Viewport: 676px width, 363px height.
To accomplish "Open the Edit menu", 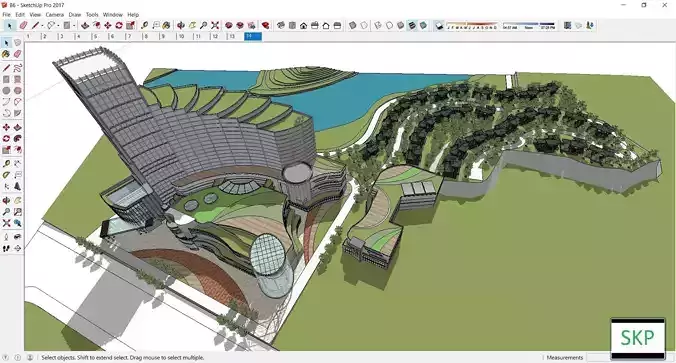I will 20,14.
